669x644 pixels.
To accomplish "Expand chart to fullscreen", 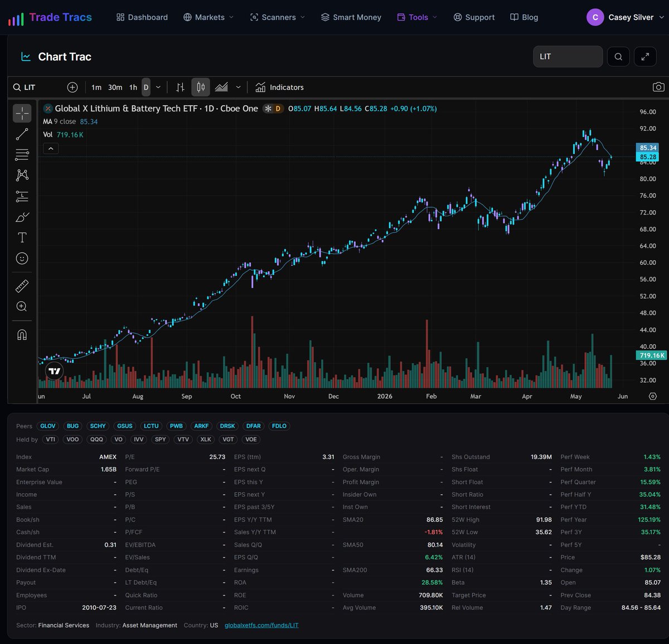I will click(x=645, y=56).
